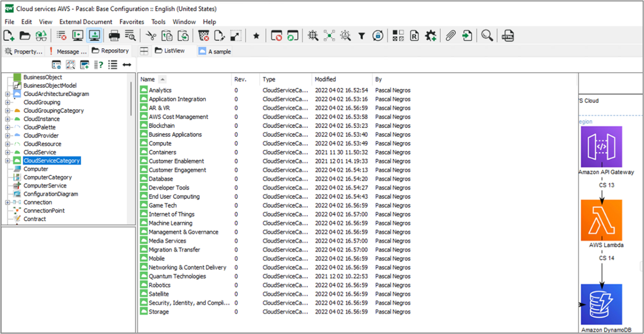
Task: Click the star Favorites icon
Action: pos(256,36)
